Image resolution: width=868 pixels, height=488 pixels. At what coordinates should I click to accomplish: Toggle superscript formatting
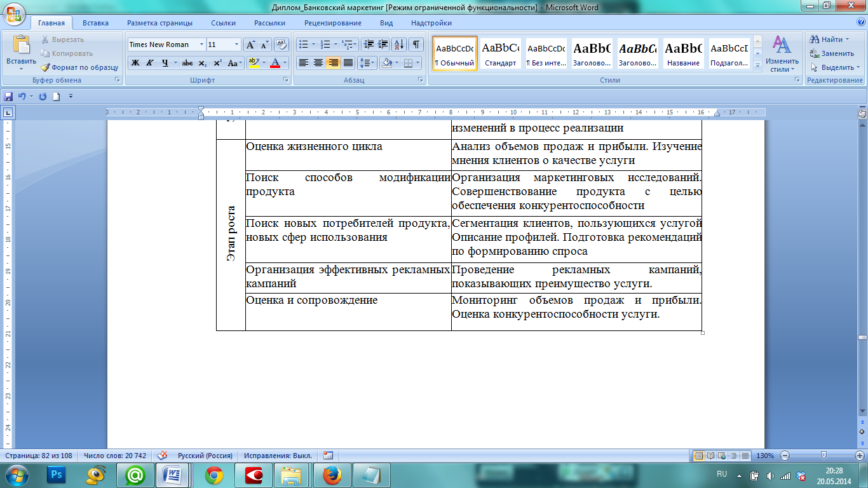[x=217, y=63]
